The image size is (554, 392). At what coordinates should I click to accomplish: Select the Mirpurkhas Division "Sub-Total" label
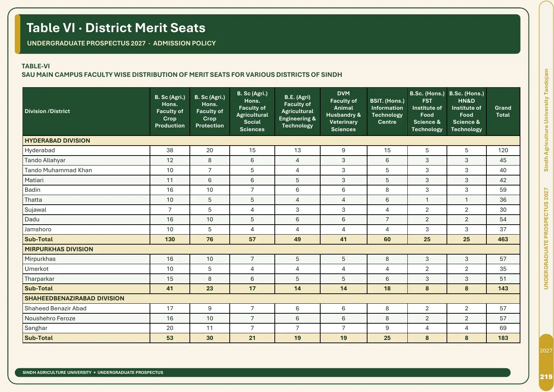point(38,289)
